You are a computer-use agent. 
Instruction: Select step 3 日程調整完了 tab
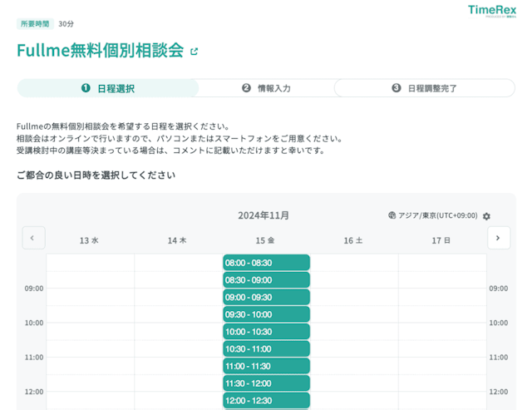425,88
